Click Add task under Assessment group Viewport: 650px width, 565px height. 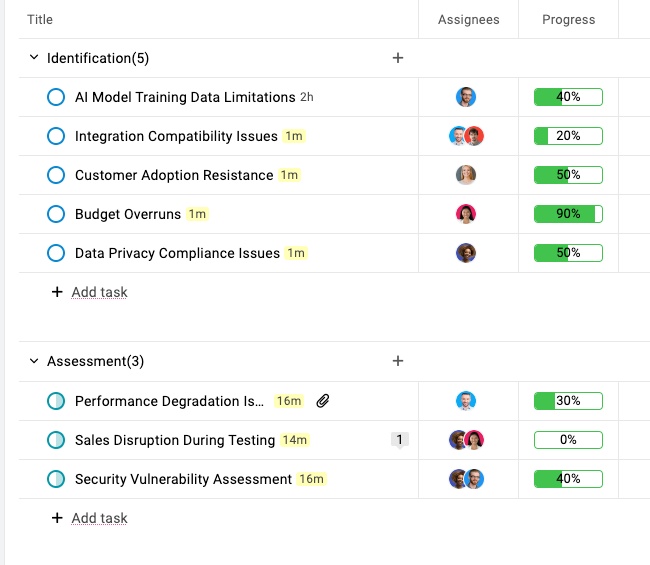coord(99,518)
